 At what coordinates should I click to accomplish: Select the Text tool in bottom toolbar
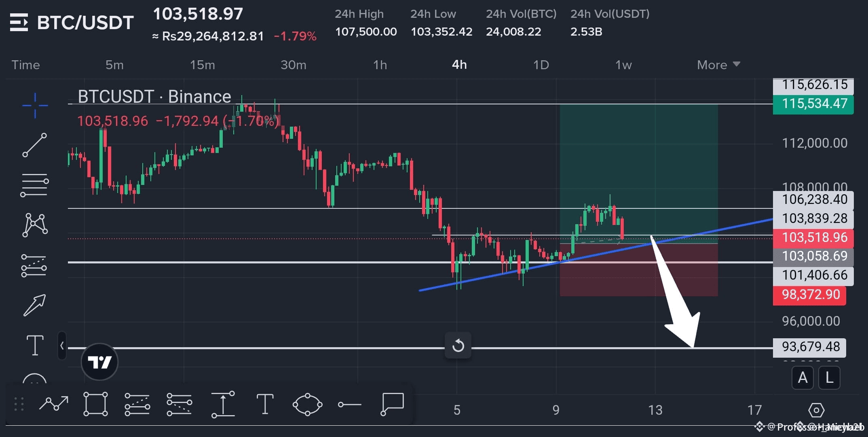click(265, 404)
